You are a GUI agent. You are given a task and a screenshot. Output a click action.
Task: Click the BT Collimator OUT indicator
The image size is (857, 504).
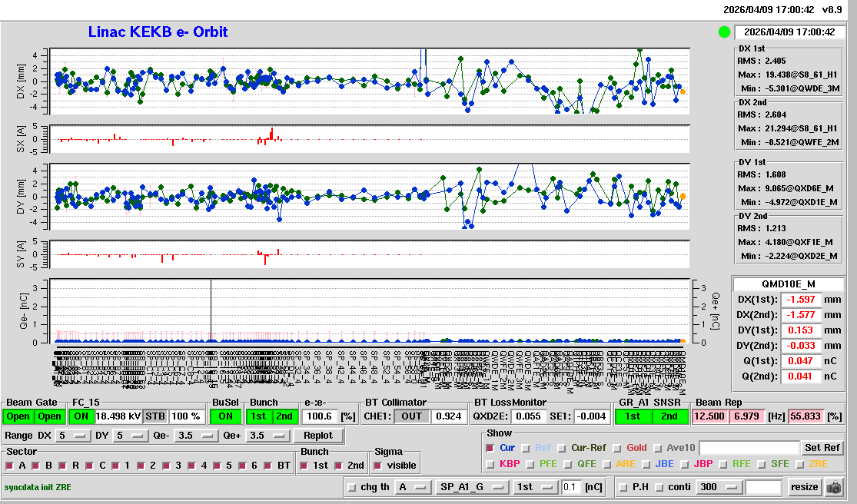[x=411, y=416]
